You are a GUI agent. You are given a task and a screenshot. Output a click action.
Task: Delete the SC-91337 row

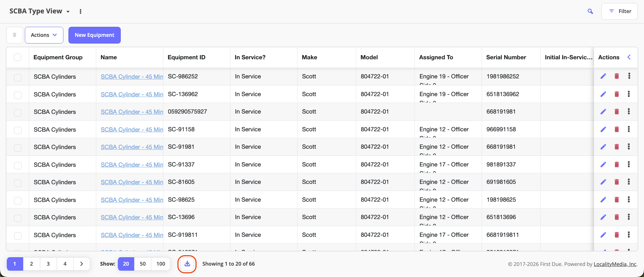point(616,164)
